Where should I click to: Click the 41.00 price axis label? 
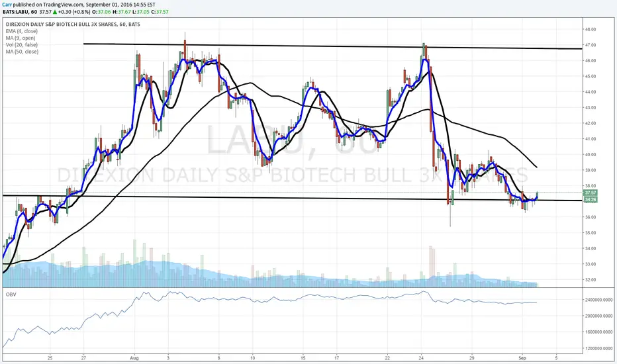[x=591, y=139]
